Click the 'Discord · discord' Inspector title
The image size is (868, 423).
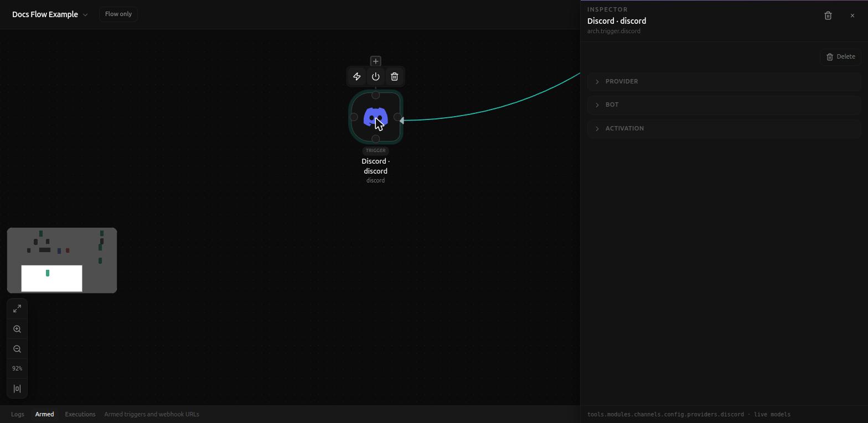coord(617,21)
